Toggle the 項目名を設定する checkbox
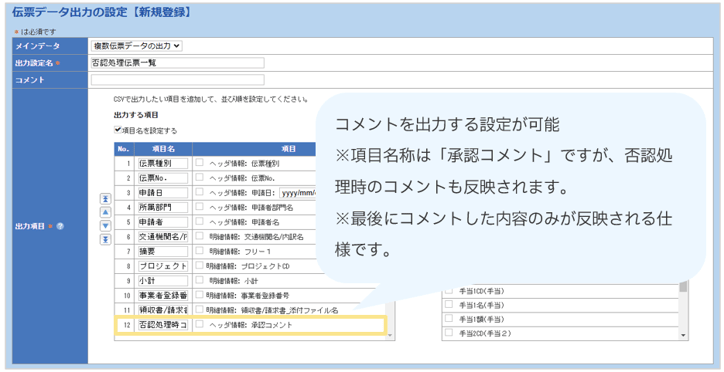 (x=118, y=130)
